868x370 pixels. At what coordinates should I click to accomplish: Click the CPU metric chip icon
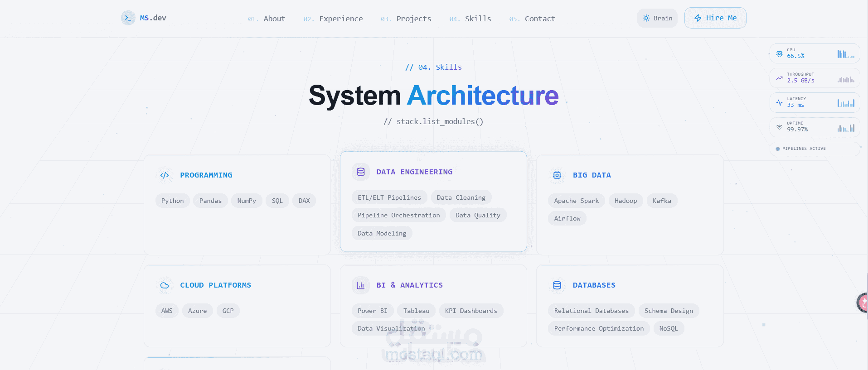(x=779, y=53)
